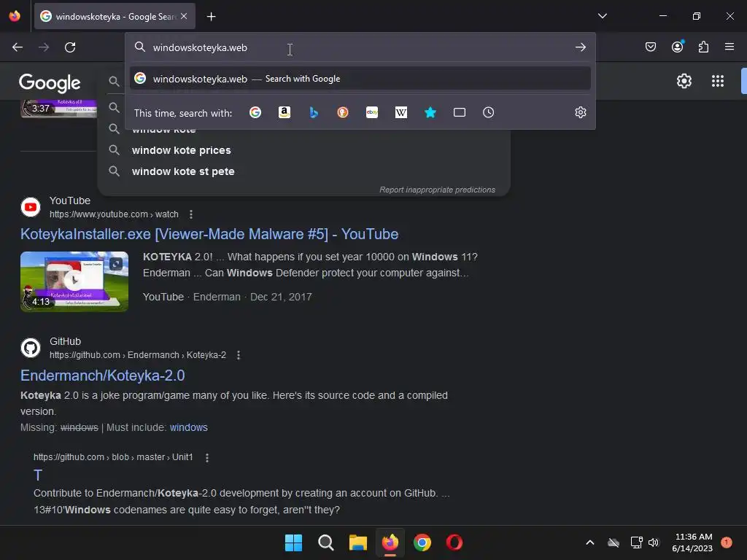This screenshot has width=747, height=560.
Task: Search this time with Wikipedia
Action: tap(401, 112)
